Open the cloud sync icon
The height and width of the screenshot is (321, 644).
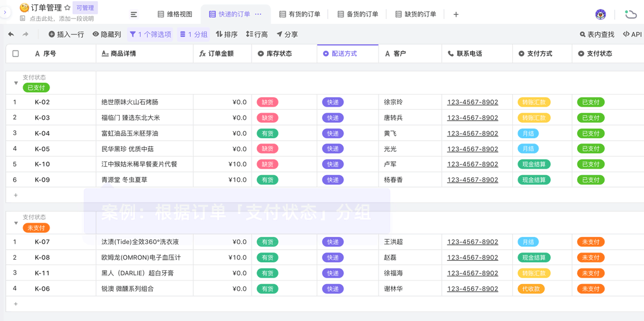(x=630, y=14)
